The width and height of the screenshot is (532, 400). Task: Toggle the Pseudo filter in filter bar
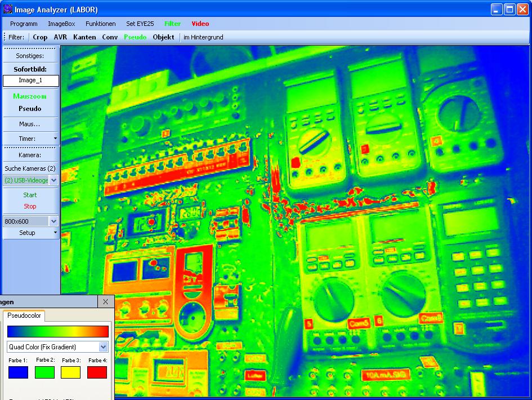[135, 37]
